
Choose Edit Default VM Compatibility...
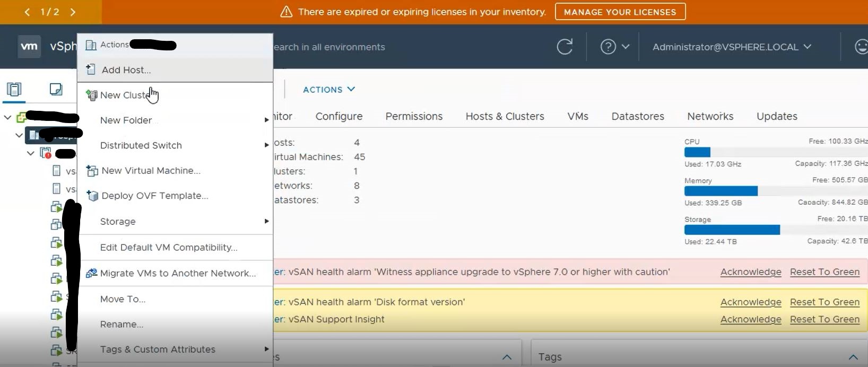pyautogui.click(x=175, y=248)
